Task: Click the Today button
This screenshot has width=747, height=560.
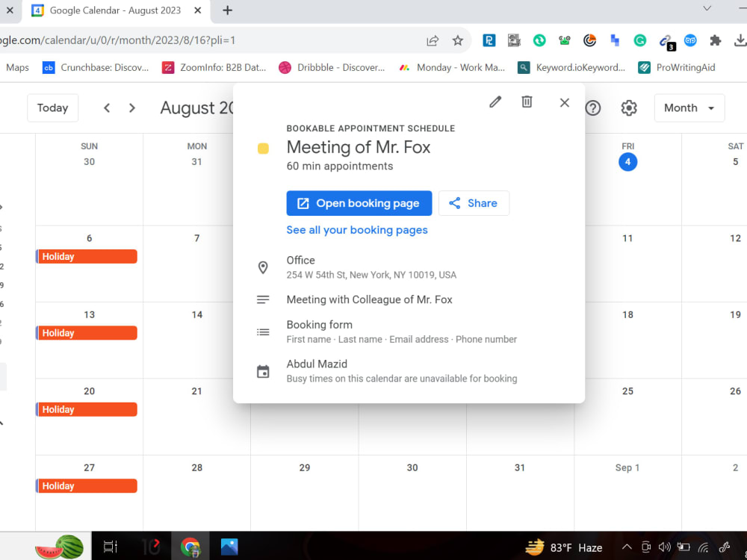Action: [x=52, y=108]
